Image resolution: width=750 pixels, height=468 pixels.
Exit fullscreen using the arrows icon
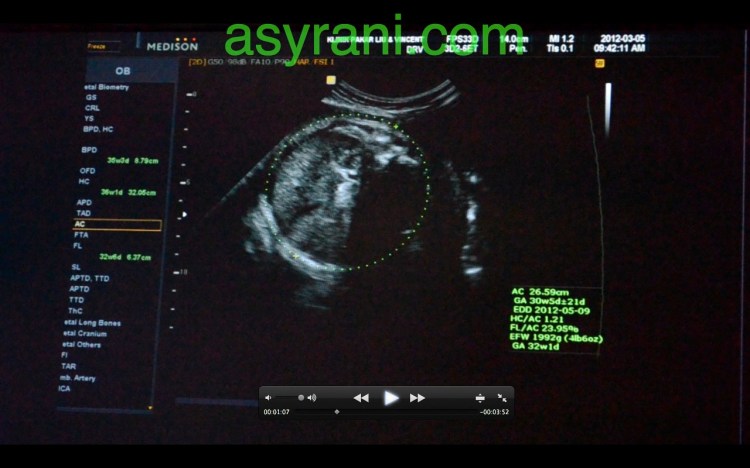pos(502,397)
